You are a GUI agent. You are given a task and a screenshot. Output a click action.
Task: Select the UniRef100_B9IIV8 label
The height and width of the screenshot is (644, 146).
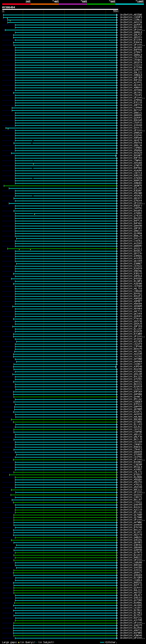click(x=131, y=27)
